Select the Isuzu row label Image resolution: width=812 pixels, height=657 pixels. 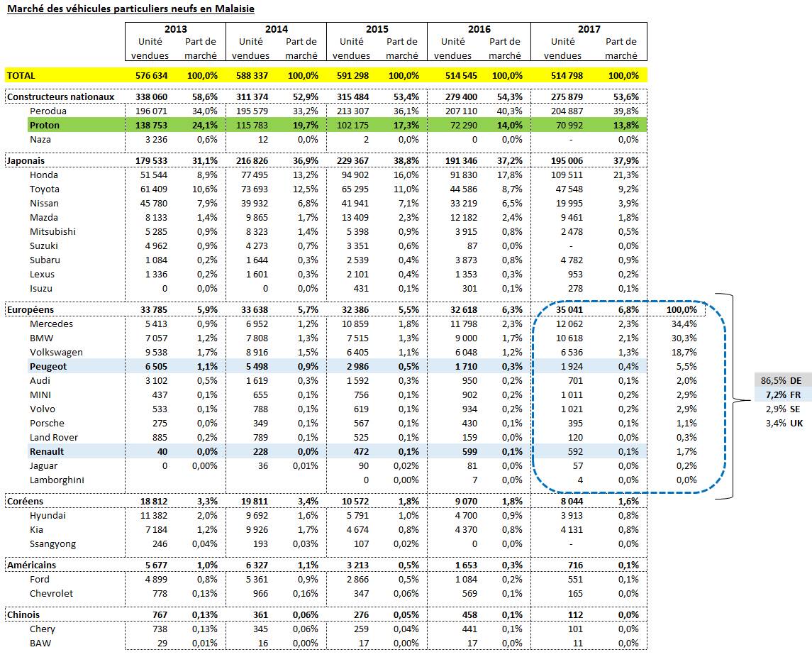(x=41, y=289)
